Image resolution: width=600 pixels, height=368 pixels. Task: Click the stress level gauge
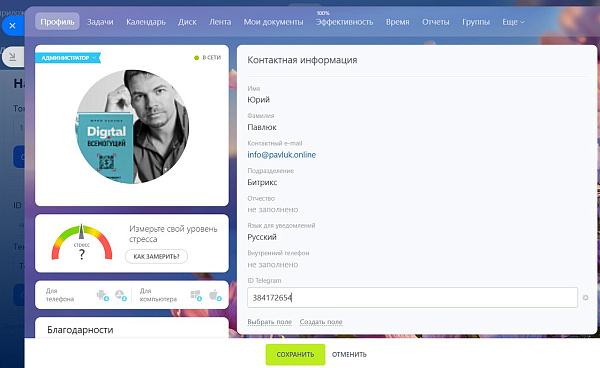(82, 243)
